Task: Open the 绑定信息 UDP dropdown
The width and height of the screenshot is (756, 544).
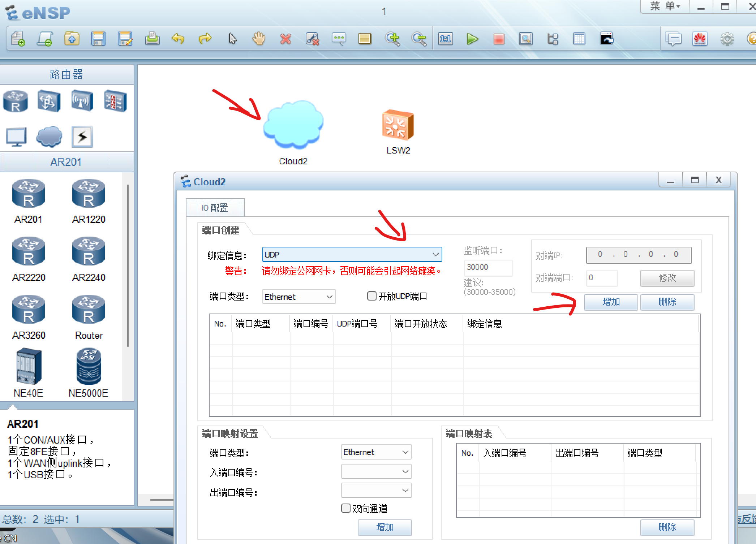Action: (352, 254)
